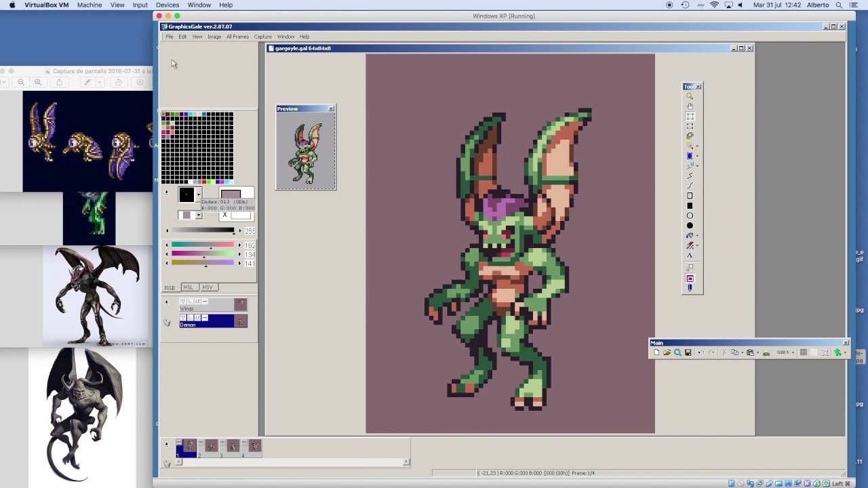This screenshot has height=488, width=868.
Task: Click the black primary color swatch
Action: 186,195
